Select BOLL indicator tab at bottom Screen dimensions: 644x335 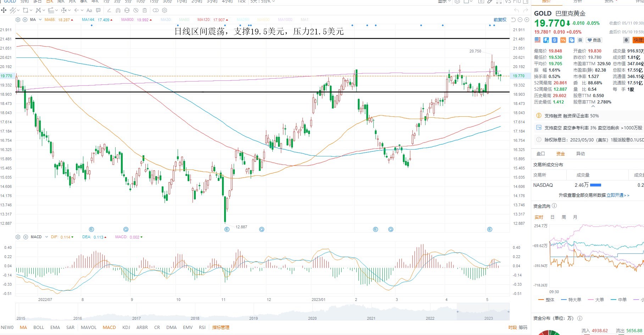[x=39, y=327]
